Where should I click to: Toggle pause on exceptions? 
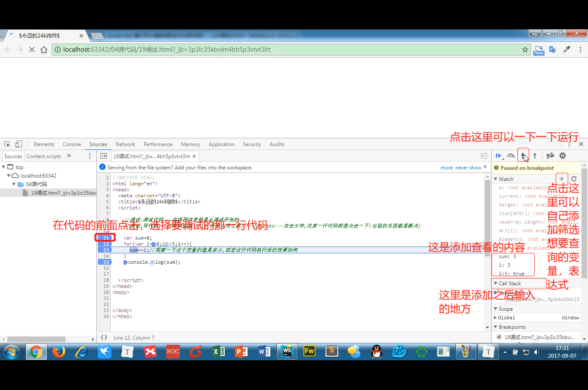tap(563, 156)
